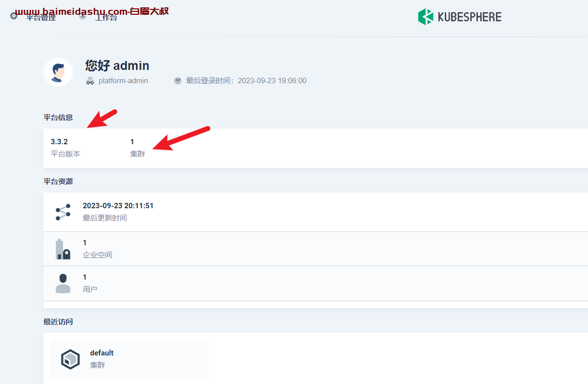Click the user silhouette icon
This screenshot has width=588, height=384.
[x=63, y=284]
